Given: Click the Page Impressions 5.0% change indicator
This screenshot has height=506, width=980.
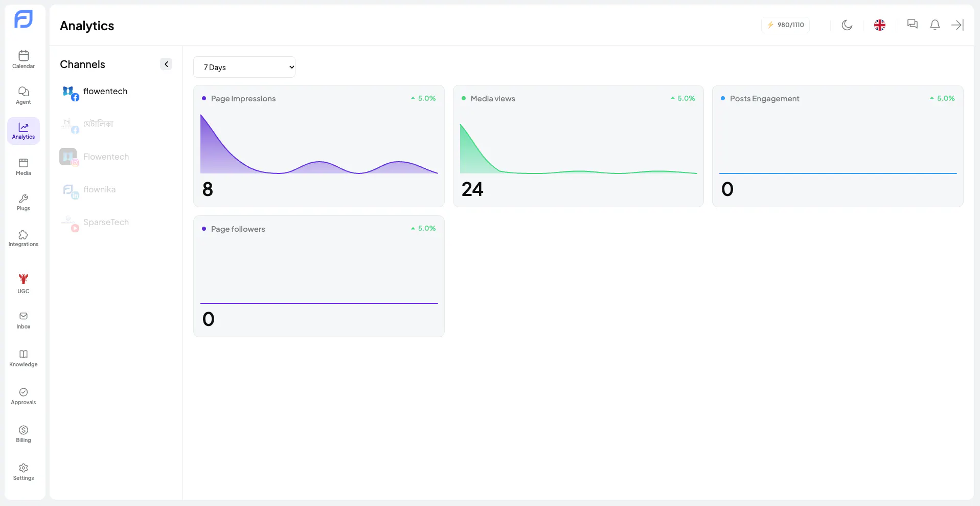Looking at the screenshot, I should click(423, 98).
